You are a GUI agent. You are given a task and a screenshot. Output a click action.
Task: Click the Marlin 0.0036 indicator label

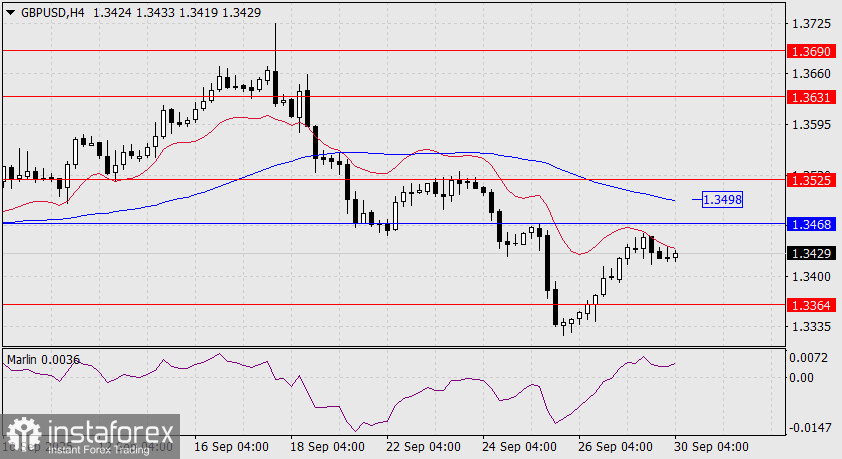coord(43,360)
